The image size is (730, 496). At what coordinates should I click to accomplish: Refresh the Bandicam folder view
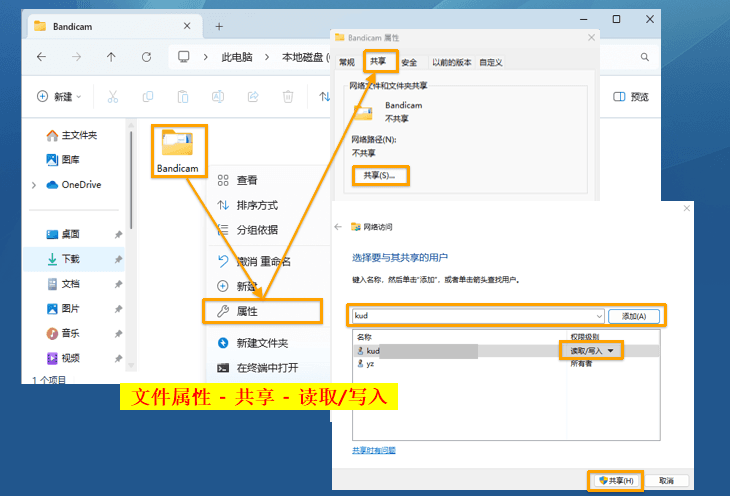[146, 57]
